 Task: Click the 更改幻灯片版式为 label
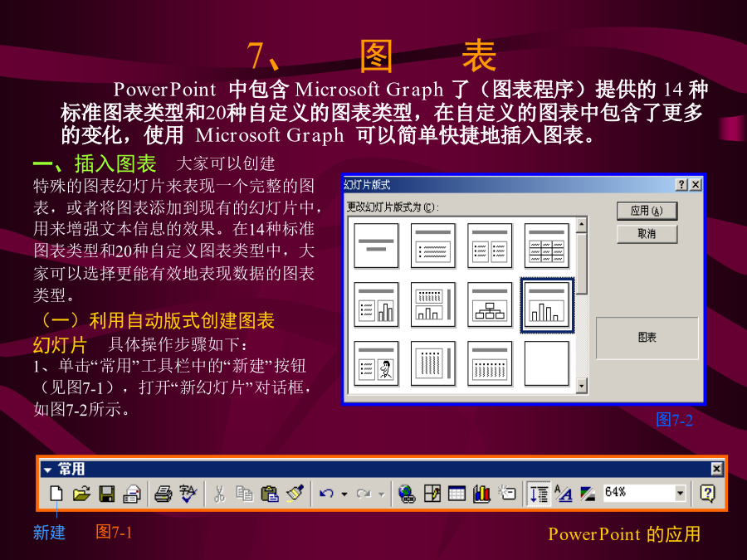[x=393, y=207]
